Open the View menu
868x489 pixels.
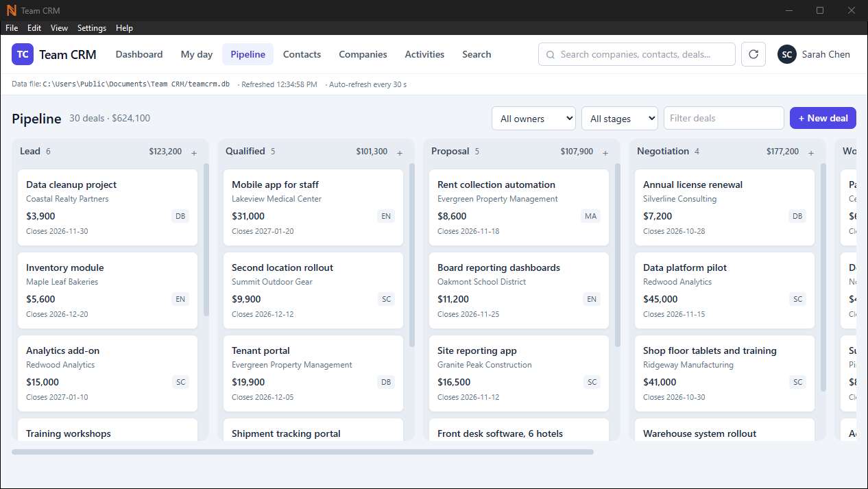coord(60,28)
